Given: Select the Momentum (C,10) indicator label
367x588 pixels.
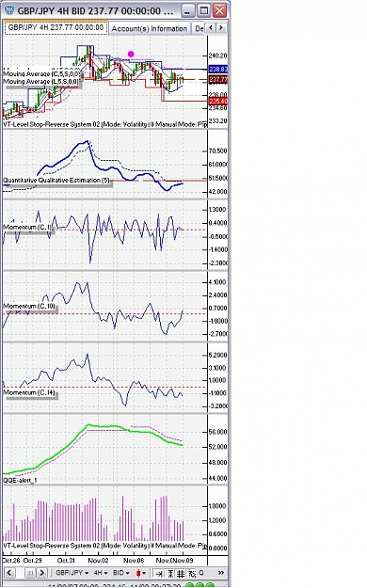Looking at the screenshot, I should [x=29, y=307].
